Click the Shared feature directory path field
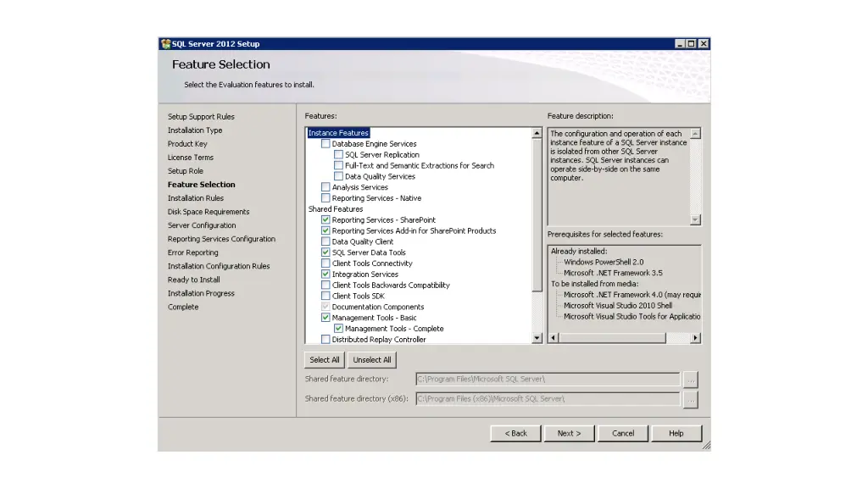This screenshot has height=488, width=868. (548, 380)
